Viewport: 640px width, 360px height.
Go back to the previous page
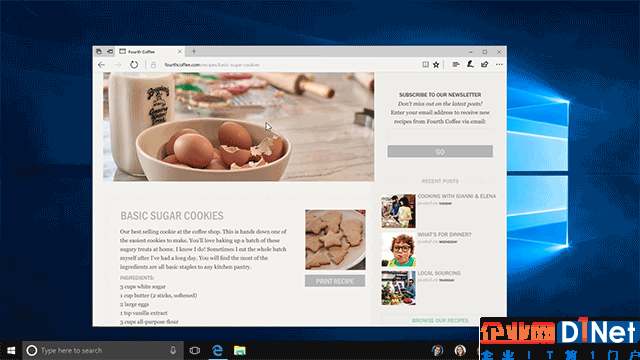click(101, 64)
